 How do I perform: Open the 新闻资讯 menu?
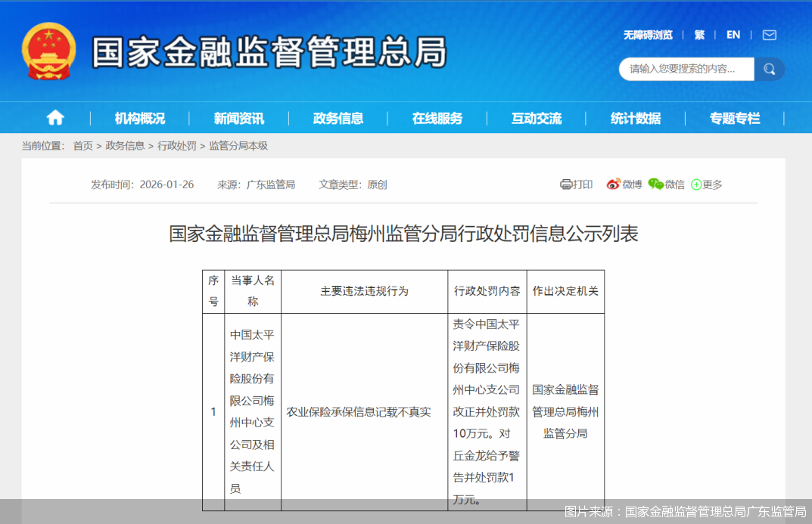[237, 117]
